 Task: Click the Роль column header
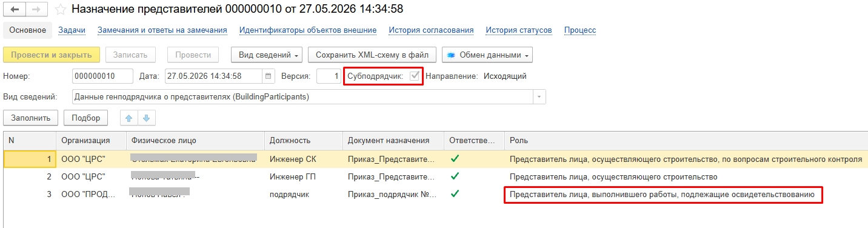pos(686,140)
